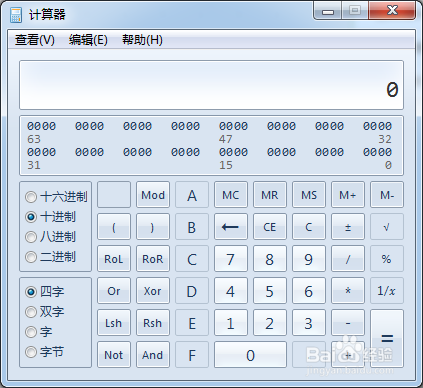Click the number 4 key
Image resolution: width=423 pixels, height=388 pixels.
coord(231,291)
